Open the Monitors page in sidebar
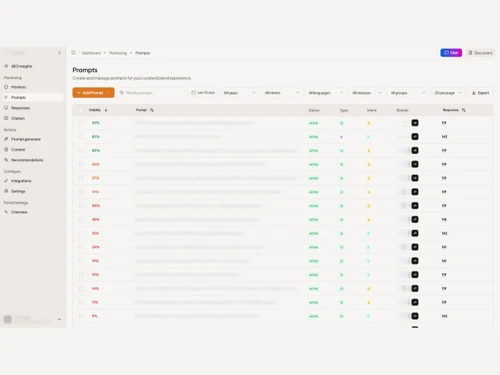The image size is (500, 375). pos(19,87)
